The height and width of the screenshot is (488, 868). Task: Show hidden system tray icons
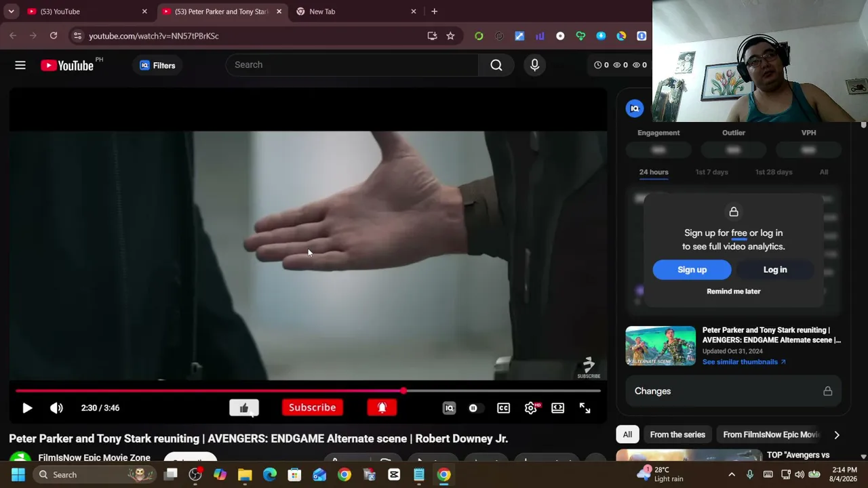(x=732, y=474)
